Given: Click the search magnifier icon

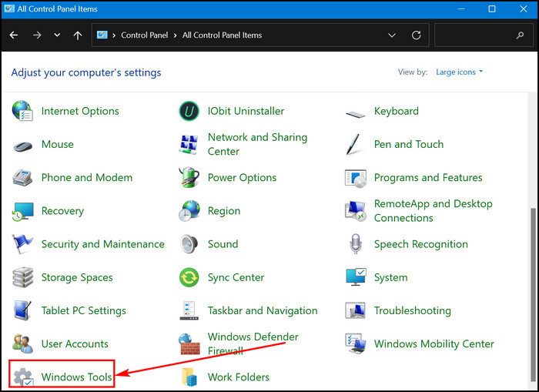Looking at the screenshot, I should (x=520, y=35).
